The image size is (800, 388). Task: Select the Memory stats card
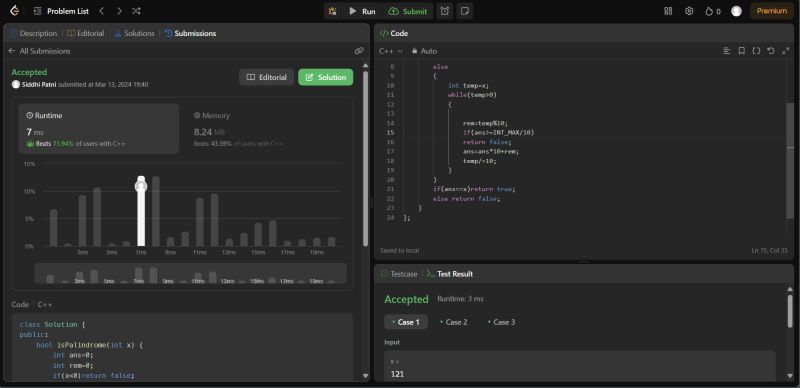265,129
